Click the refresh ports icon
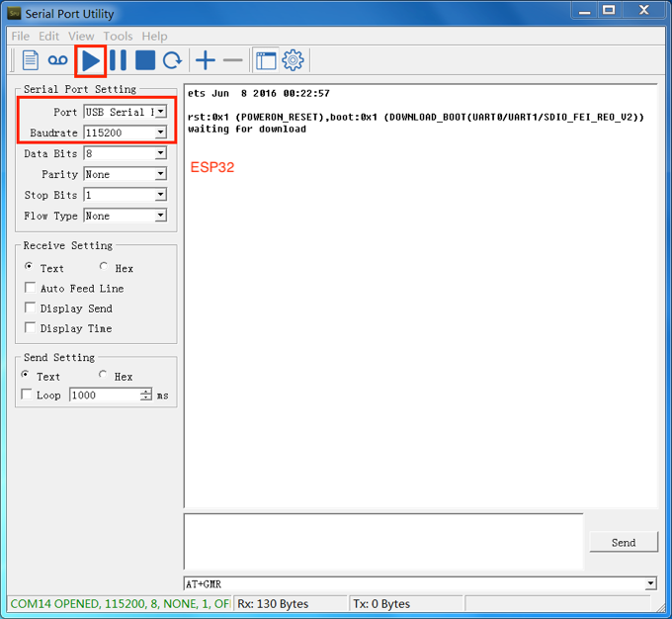 pos(172,60)
